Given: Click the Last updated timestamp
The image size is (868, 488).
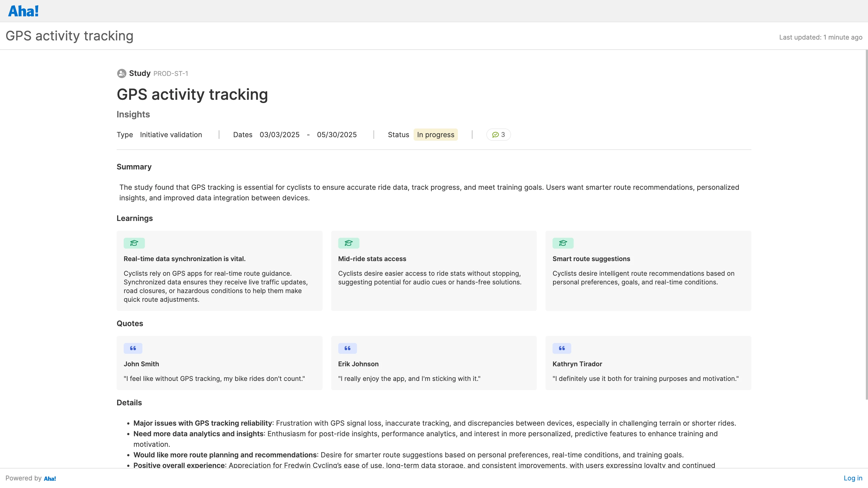Looking at the screenshot, I should click(821, 37).
